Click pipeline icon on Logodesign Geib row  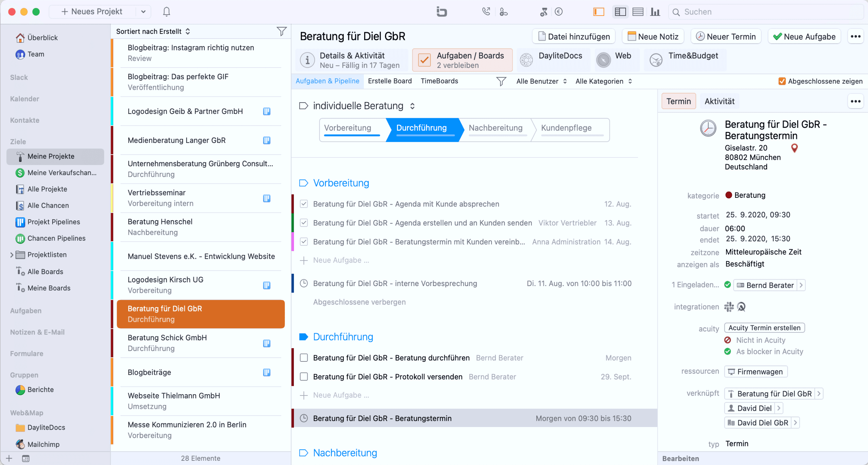coord(266,111)
